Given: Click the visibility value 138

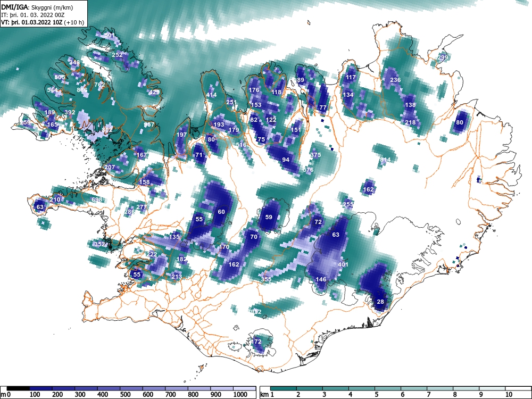Looking at the screenshot, I should [x=410, y=105].
